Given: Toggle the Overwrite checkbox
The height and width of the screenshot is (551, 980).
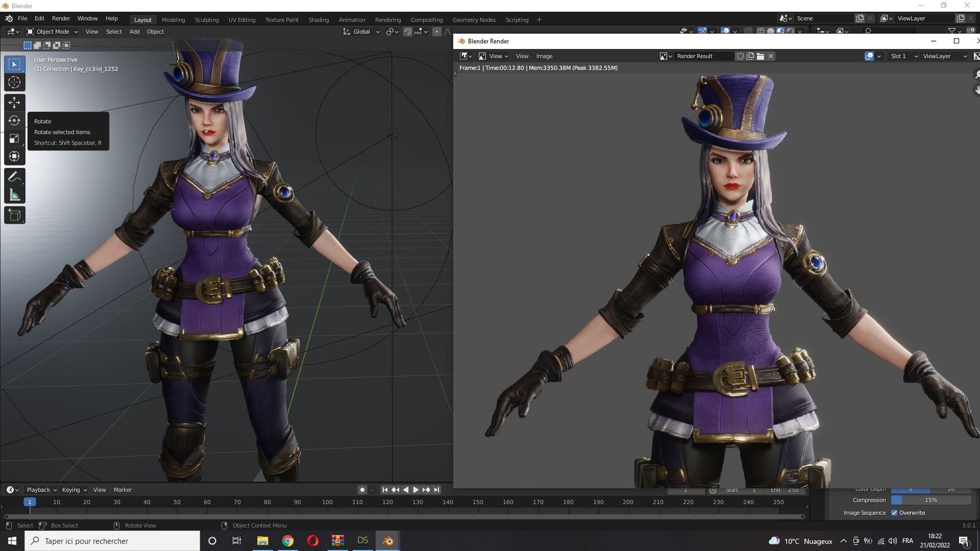Looking at the screenshot, I should pos(894,513).
